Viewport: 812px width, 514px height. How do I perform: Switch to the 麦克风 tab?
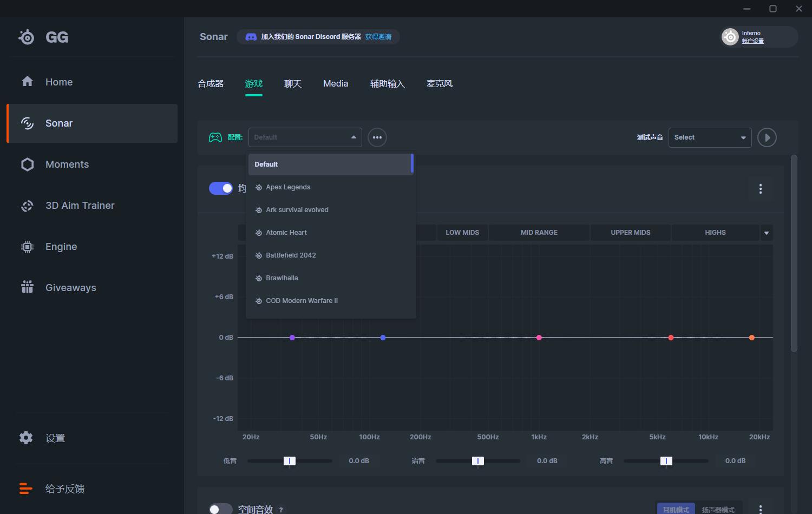(x=439, y=84)
